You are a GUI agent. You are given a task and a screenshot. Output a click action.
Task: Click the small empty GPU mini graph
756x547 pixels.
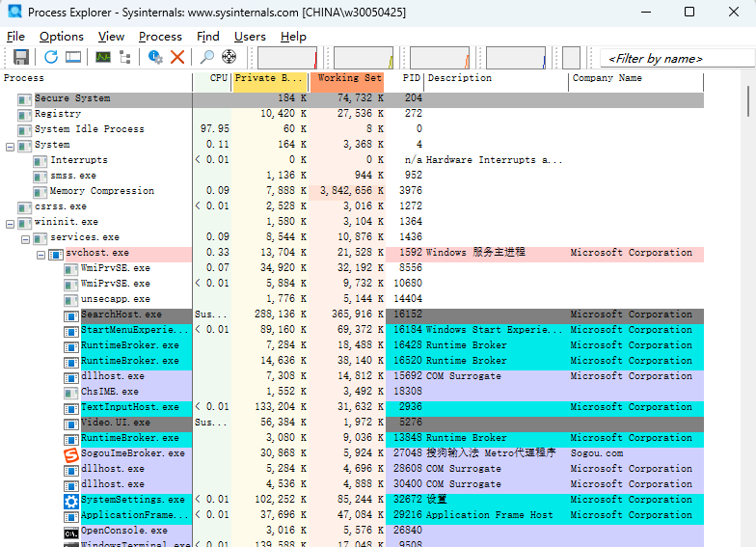point(571,58)
